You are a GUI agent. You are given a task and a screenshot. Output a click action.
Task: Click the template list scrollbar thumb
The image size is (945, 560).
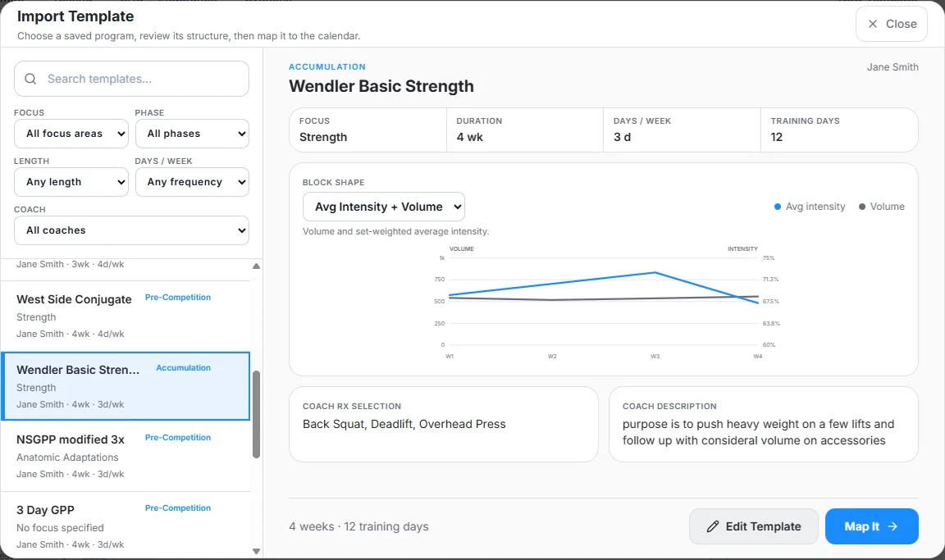(256, 414)
